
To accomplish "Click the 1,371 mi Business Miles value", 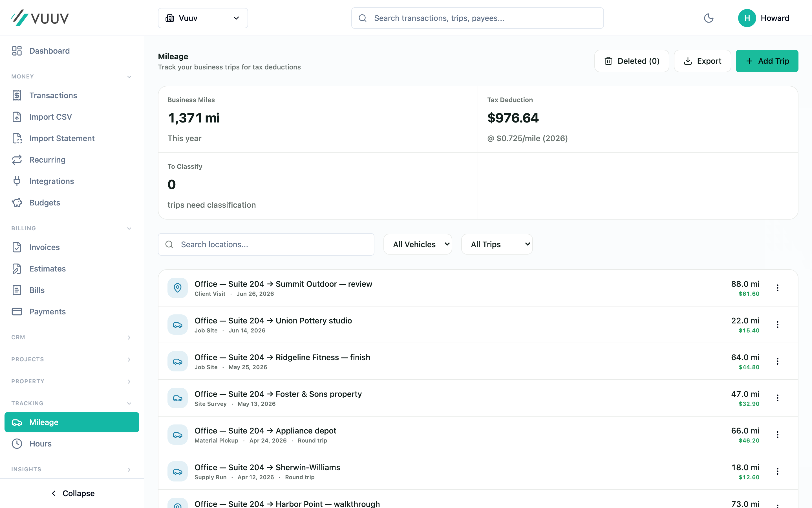I will click(x=193, y=118).
